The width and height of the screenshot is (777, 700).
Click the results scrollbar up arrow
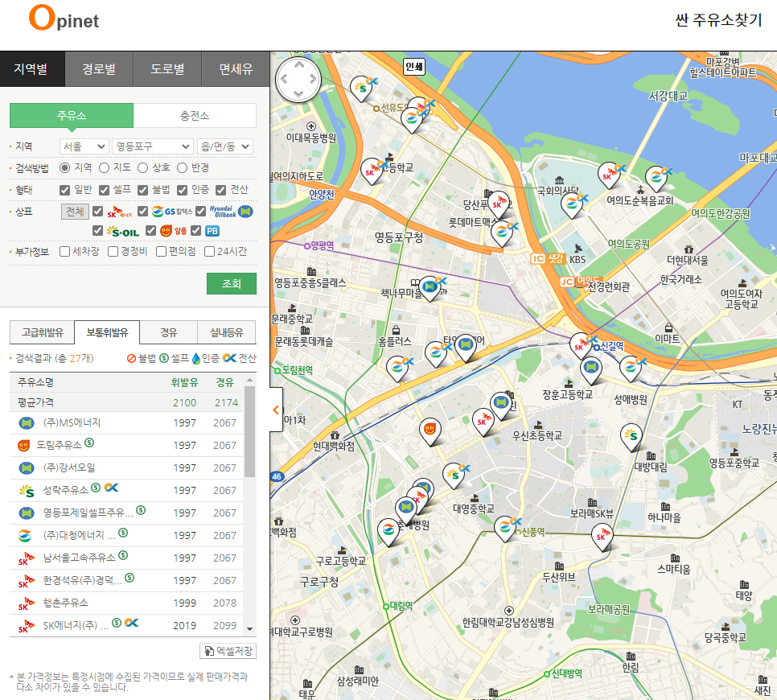pos(249,380)
